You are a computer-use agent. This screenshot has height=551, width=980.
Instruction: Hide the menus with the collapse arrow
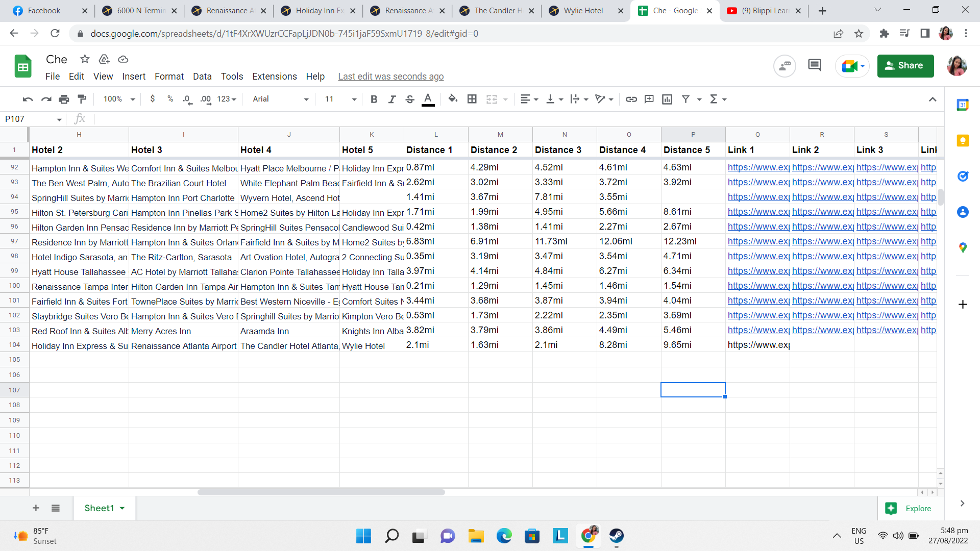pos(932,99)
